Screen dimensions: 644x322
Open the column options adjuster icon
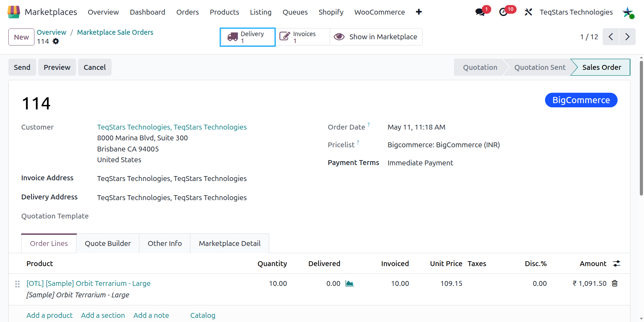(617, 264)
